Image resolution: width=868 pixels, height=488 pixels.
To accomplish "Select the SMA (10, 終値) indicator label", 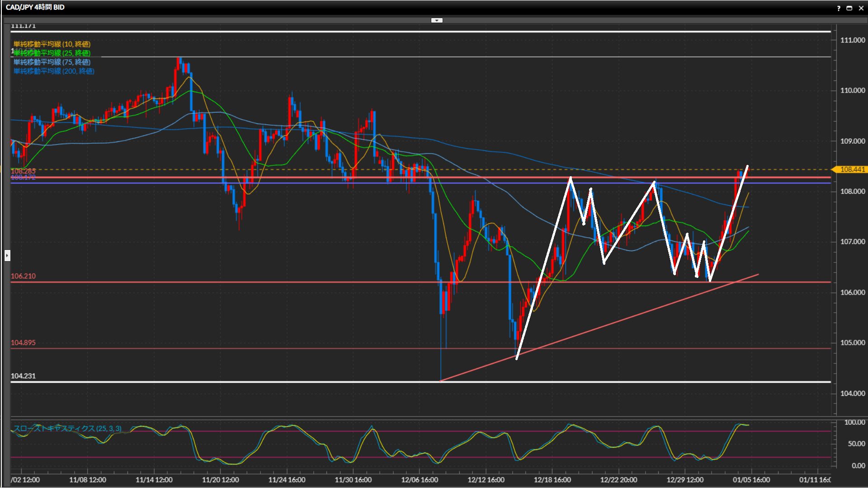I will pos(52,44).
